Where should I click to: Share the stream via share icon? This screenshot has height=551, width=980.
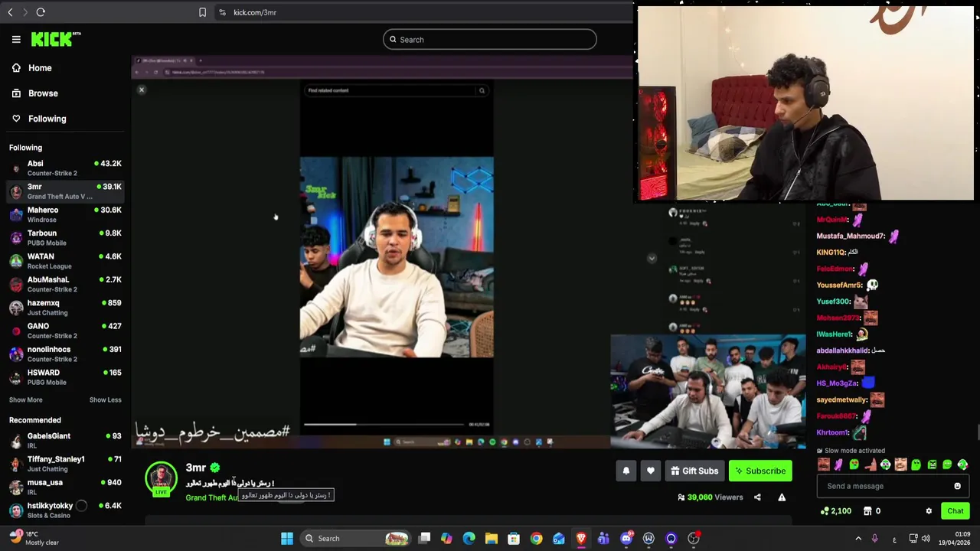[x=757, y=497]
